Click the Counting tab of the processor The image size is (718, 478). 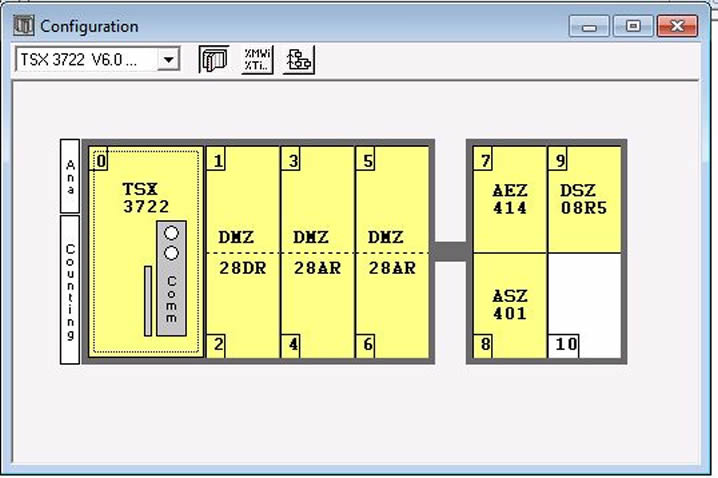(x=70, y=290)
